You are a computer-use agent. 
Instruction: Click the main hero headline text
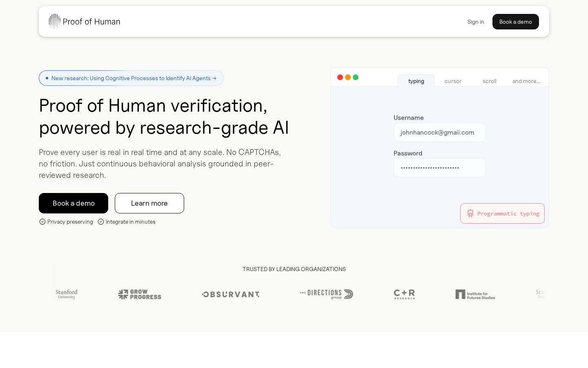coord(164,117)
